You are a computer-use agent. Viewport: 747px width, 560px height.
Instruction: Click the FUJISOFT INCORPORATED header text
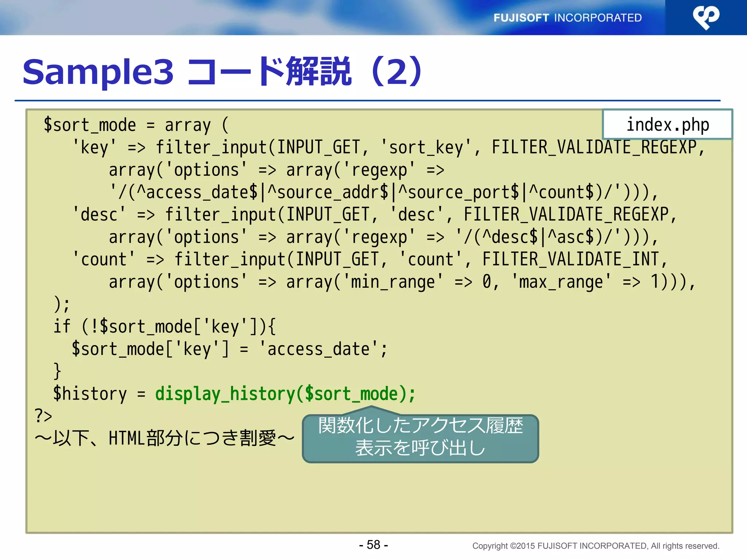click(568, 17)
